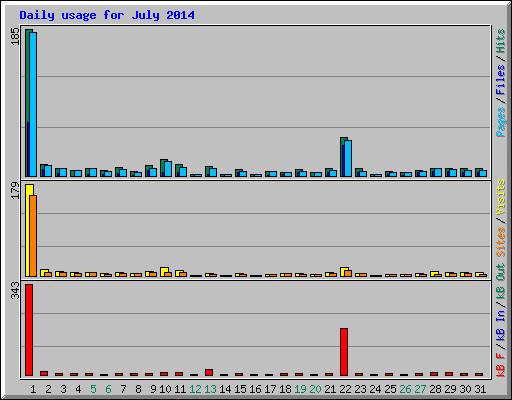Click day label '31' on the x-axis
The height and width of the screenshot is (400, 512).
tap(480, 389)
